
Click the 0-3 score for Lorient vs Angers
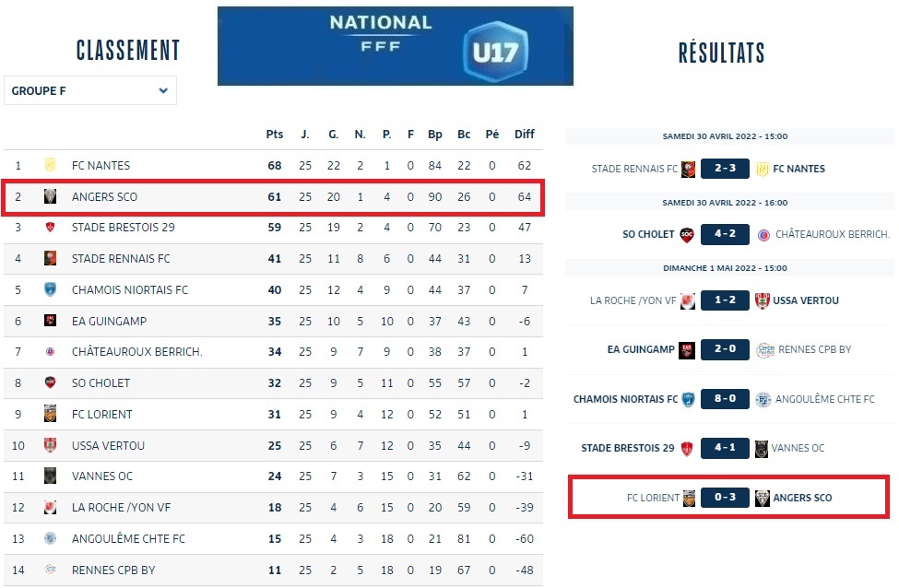[724, 498]
